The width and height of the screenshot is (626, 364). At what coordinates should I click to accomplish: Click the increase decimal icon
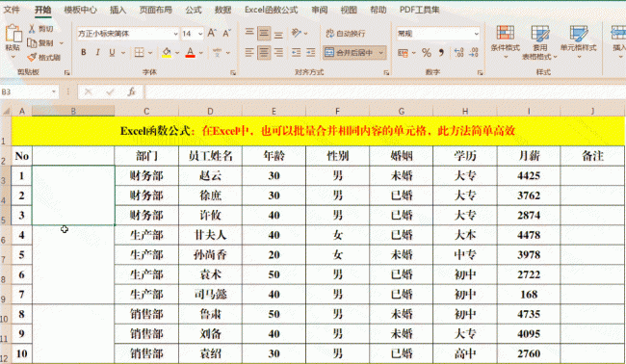(x=459, y=53)
